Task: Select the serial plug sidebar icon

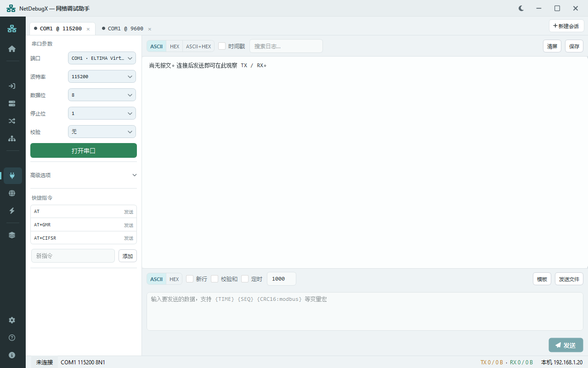Action: [12, 176]
